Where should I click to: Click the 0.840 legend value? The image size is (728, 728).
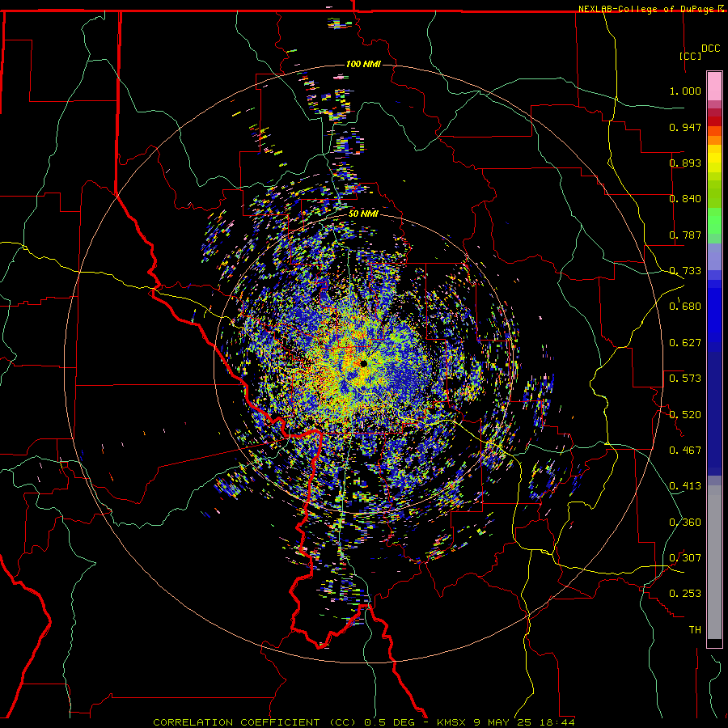pyautogui.click(x=685, y=199)
